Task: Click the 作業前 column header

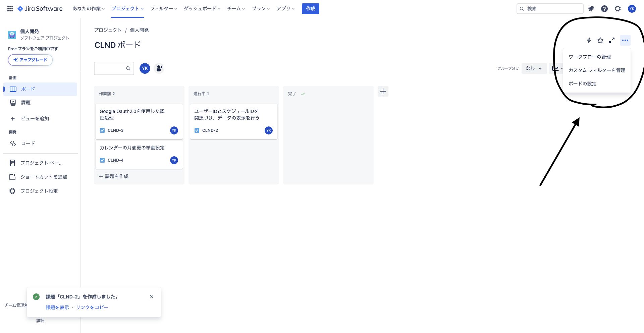Action: click(107, 94)
